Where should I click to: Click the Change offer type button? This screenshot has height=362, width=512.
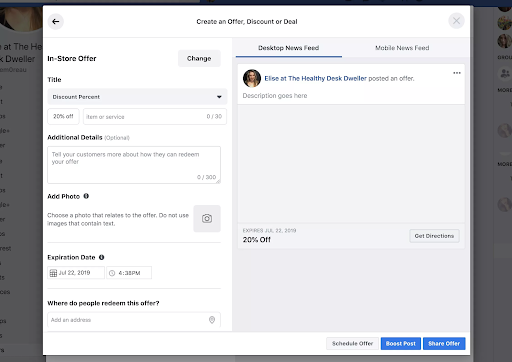tap(199, 58)
